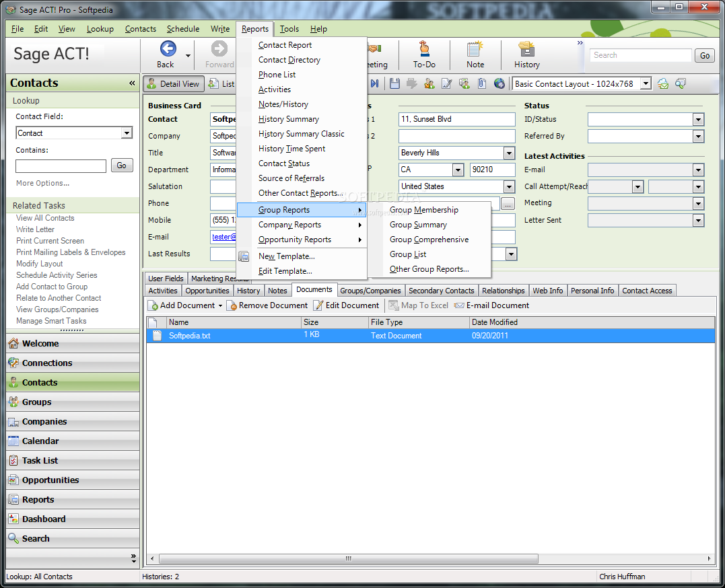Select History Summary Classic menu item
This screenshot has height=588, width=725.
pyautogui.click(x=302, y=134)
